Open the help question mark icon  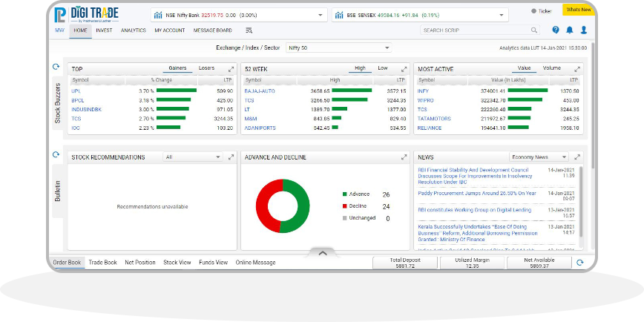pos(556,30)
